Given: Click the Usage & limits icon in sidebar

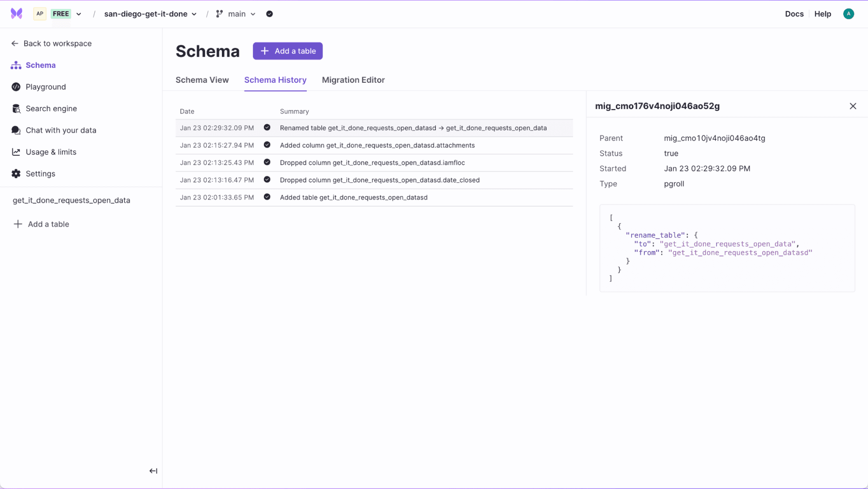Looking at the screenshot, I should pos(16,151).
